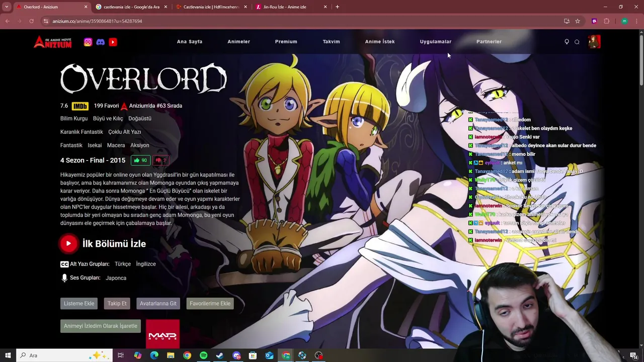644x362 pixels.
Task: Open Microsoft Edge from the taskbar
Action: (154, 355)
